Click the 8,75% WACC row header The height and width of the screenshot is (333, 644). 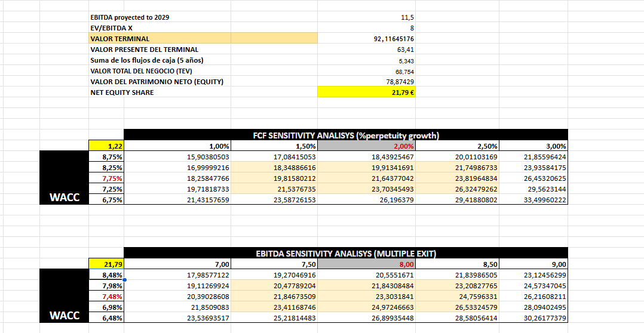(106, 157)
